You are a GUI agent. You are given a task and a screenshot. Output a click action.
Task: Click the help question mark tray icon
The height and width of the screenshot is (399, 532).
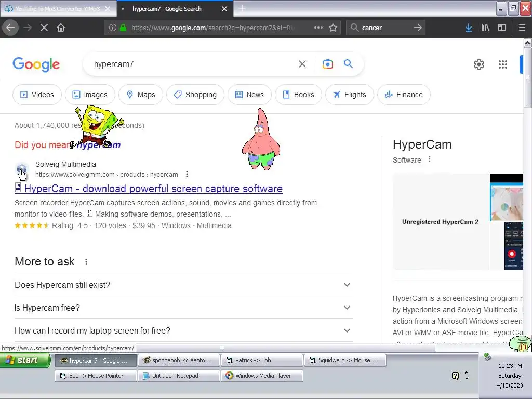pyautogui.click(x=455, y=376)
